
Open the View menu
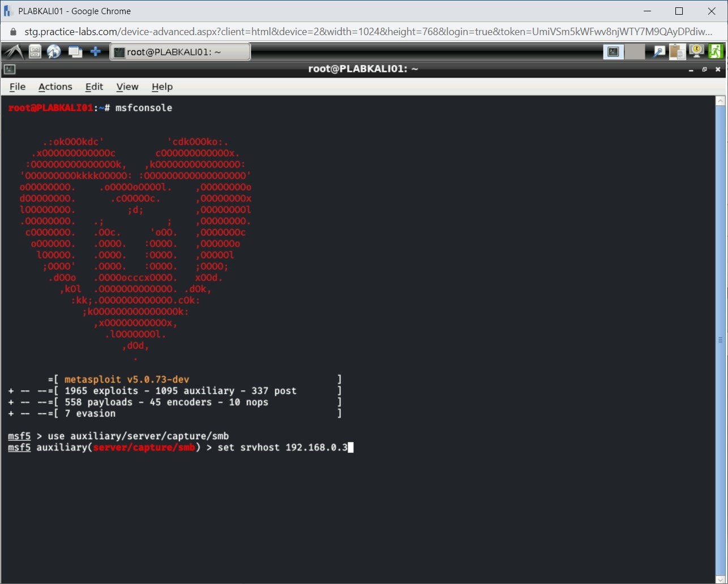[127, 87]
